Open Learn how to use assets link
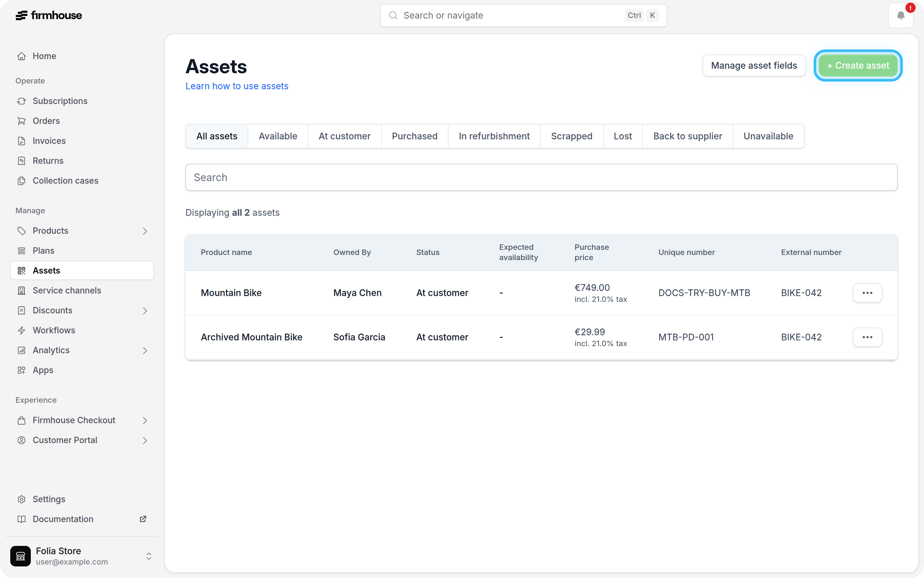 click(237, 86)
